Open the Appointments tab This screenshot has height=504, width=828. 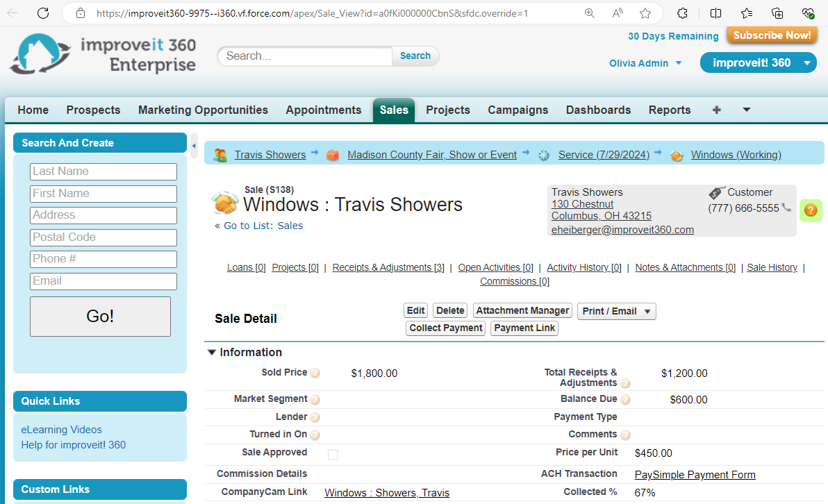pyautogui.click(x=324, y=110)
